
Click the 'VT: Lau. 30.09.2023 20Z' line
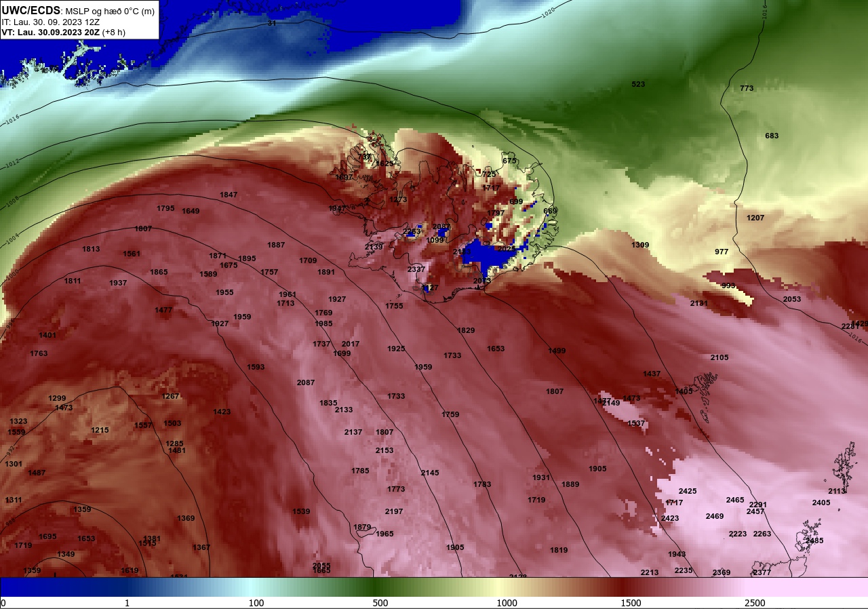click(50, 32)
